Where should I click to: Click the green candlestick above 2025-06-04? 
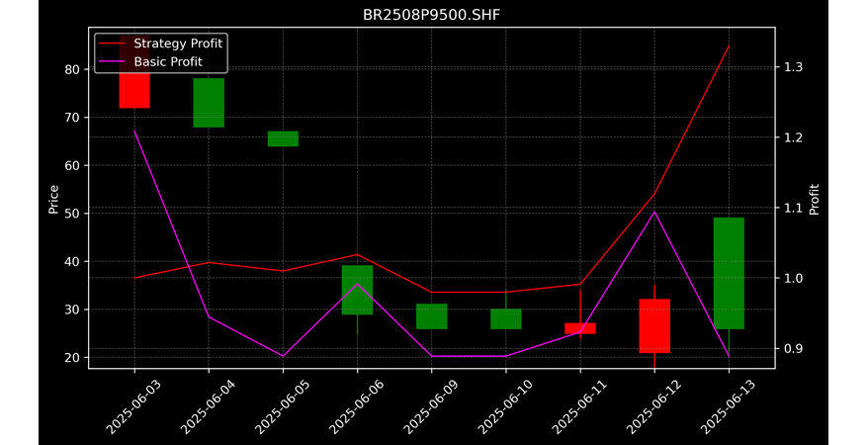tap(209, 103)
